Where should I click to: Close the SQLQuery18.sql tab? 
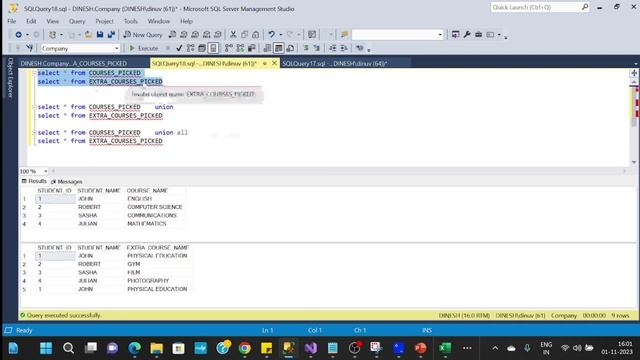pos(274,63)
